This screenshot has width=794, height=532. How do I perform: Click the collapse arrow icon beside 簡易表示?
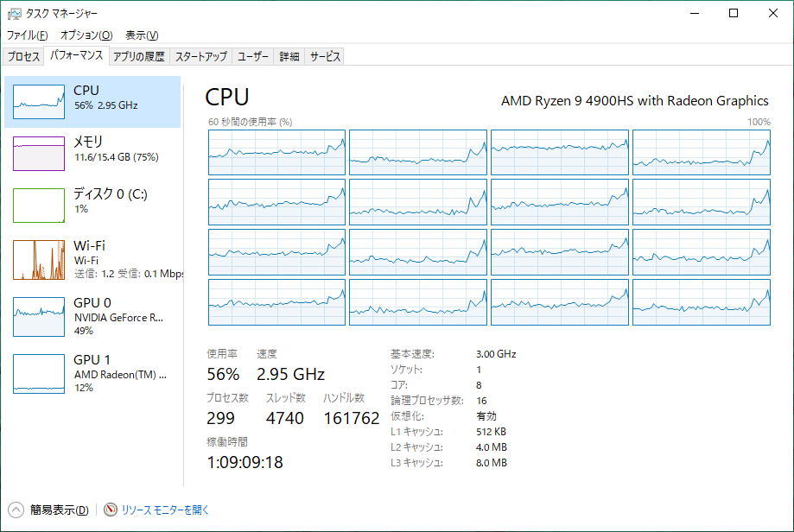[x=16, y=510]
